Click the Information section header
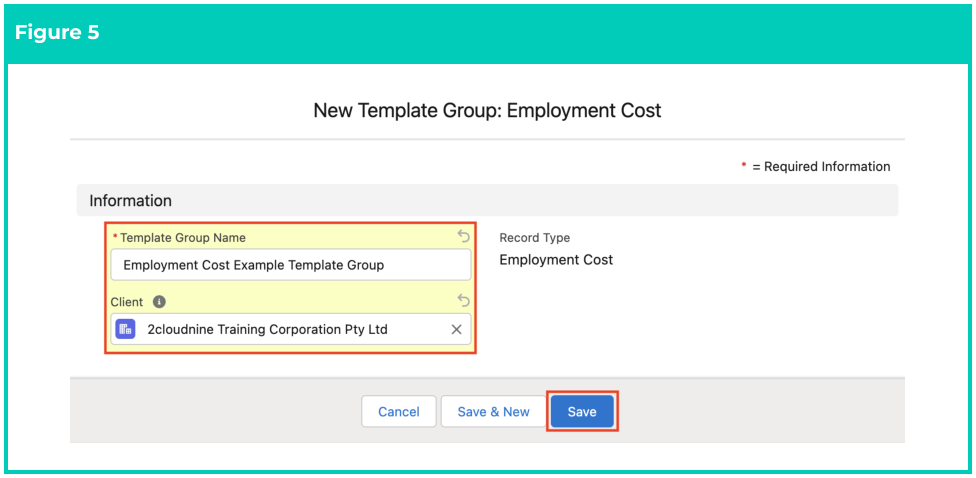The image size is (976, 478). tap(487, 200)
